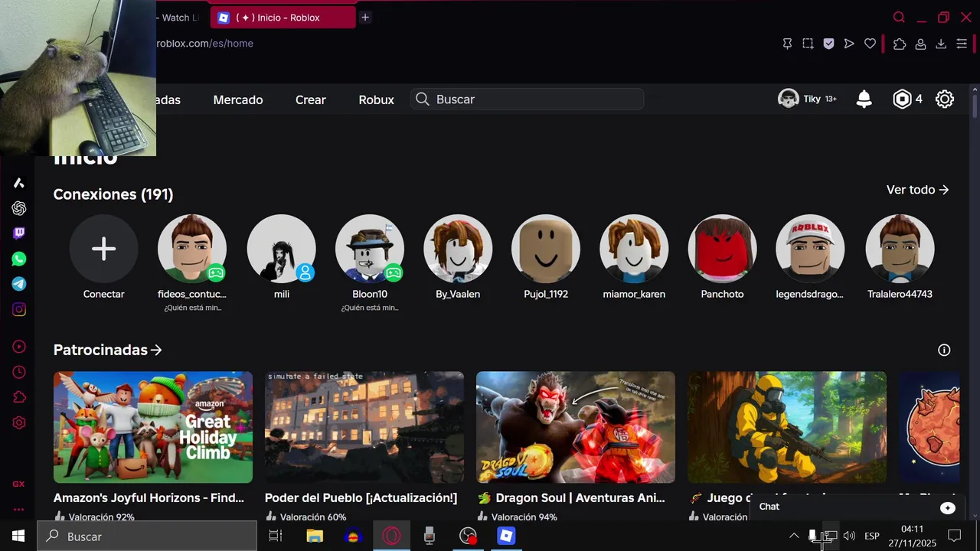980x551 pixels.
Task: Open ChatGPT from the Opera sidebar
Action: click(x=19, y=208)
